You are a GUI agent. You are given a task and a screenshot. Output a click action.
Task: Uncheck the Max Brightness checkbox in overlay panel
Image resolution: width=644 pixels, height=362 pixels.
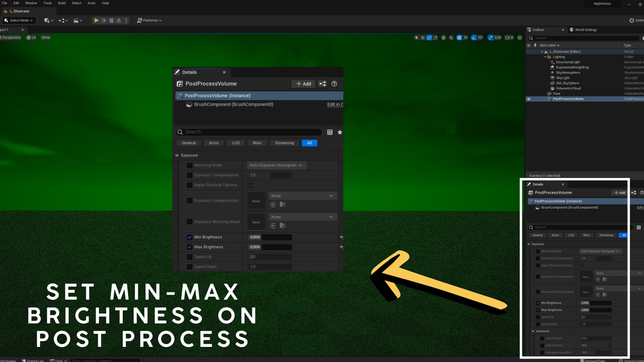point(190,247)
